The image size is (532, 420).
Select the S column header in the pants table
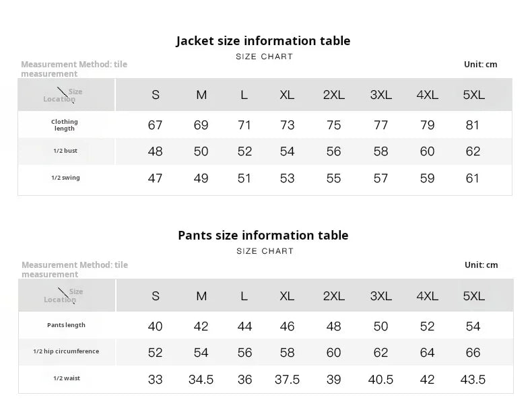(x=156, y=296)
